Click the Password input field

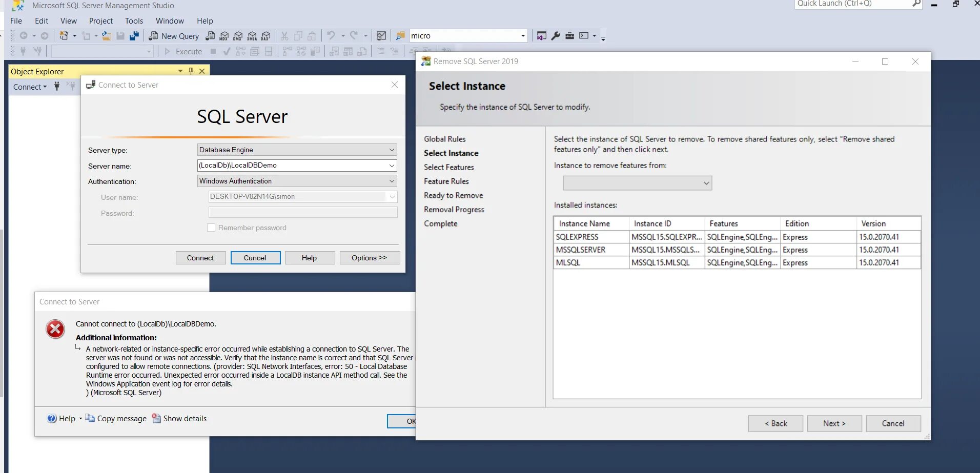pos(303,213)
